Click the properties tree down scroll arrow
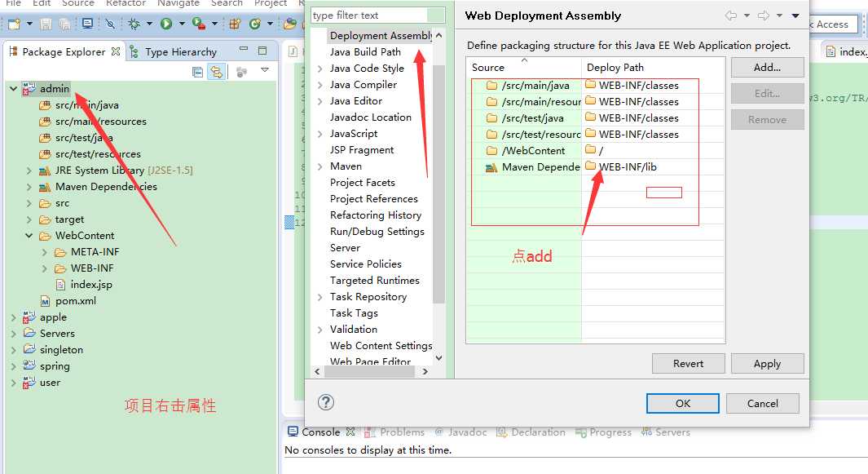The image size is (868, 474). pyautogui.click(x=438, y=358)
